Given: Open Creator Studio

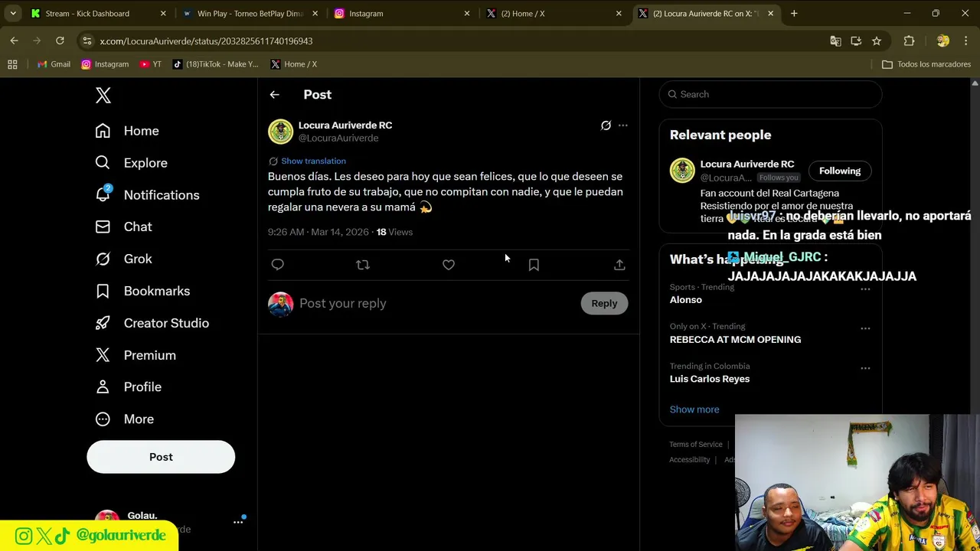Looking at the screenshot, I should click(x=152, y=323).
